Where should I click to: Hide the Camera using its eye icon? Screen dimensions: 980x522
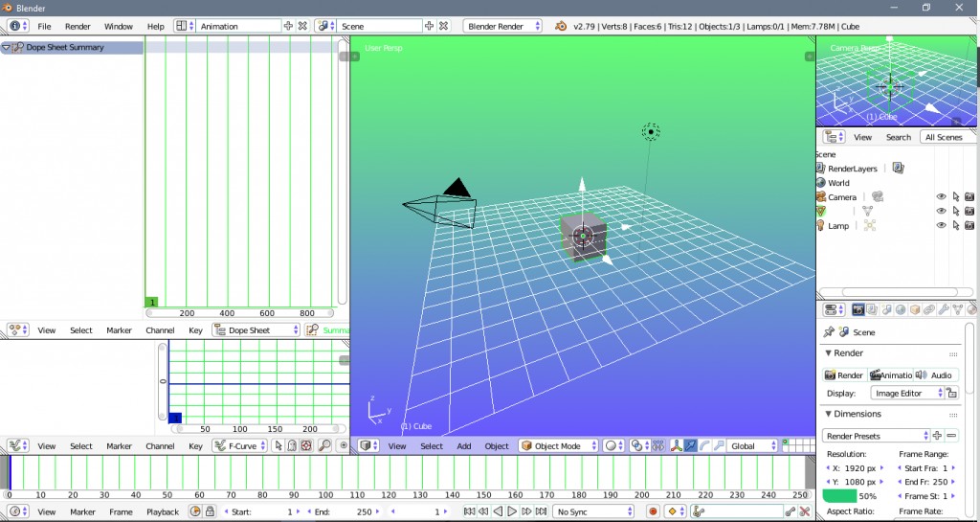pyautogui.click(x=941, y=196)
